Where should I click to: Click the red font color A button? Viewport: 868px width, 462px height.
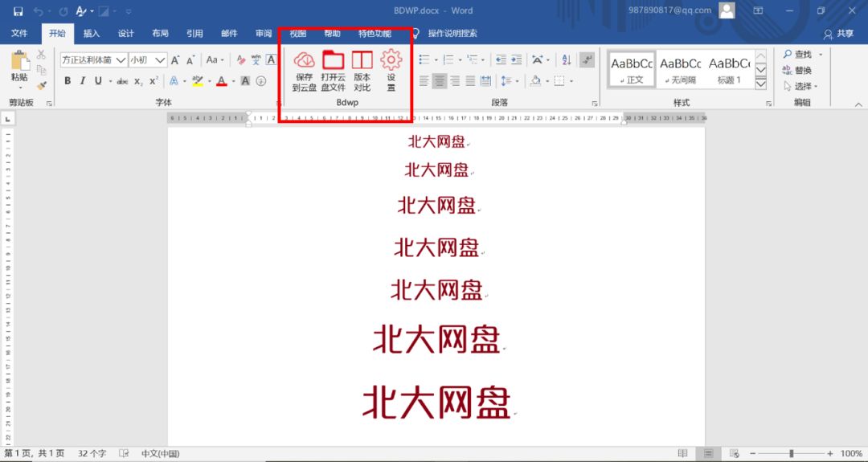222,81
